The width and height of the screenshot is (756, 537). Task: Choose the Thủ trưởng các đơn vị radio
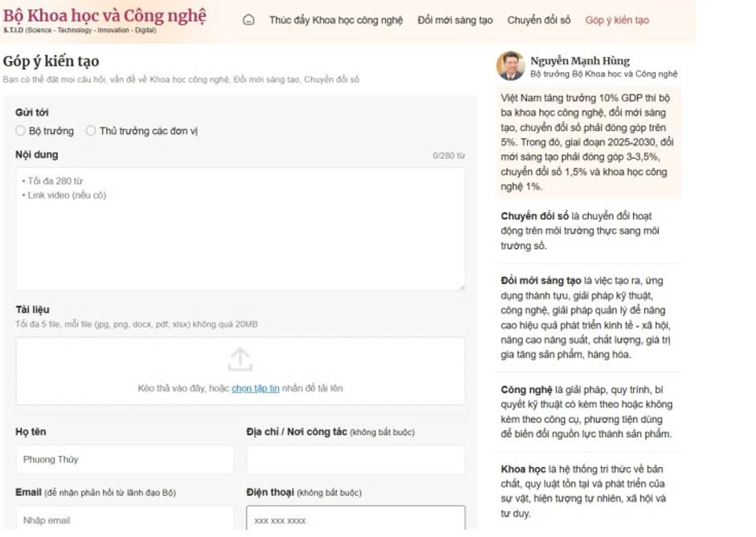(91, 131)
